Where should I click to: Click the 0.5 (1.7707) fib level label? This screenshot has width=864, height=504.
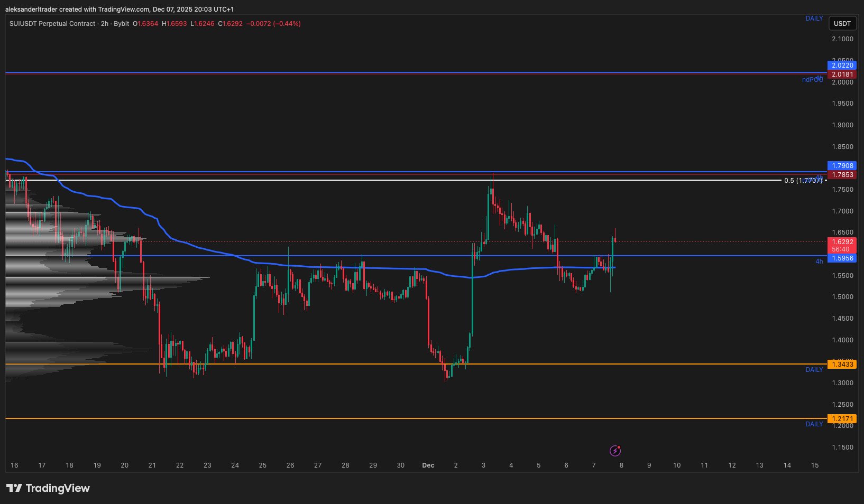[803, 181]
